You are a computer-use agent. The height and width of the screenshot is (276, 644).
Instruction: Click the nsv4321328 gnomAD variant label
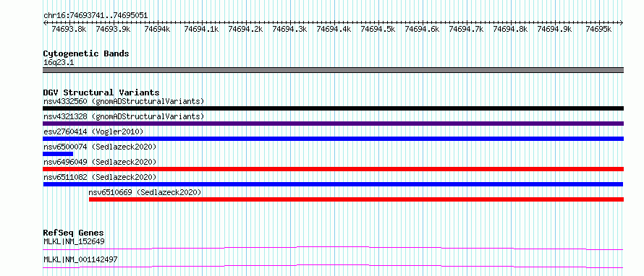pyautogui.click(x=124, y=116)
